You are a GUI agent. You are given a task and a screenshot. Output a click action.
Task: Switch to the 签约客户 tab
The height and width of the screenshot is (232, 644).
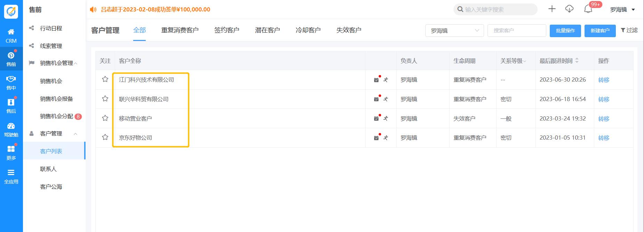click(x=227, y=30)
